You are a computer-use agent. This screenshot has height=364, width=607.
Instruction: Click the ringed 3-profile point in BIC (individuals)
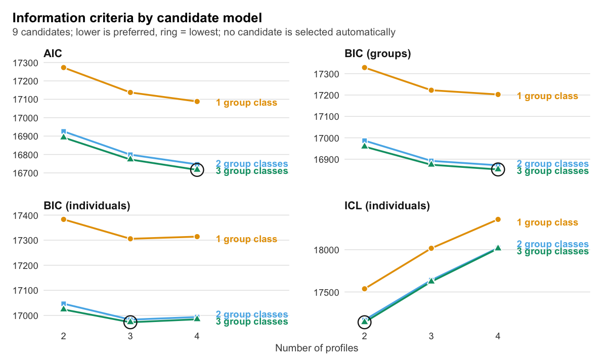click(x=130, y=322)
